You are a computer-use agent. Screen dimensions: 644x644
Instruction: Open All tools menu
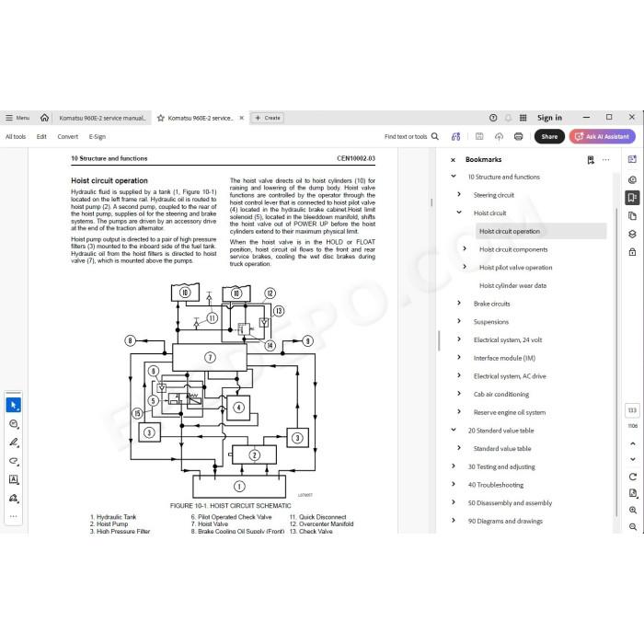coord(16,137)
